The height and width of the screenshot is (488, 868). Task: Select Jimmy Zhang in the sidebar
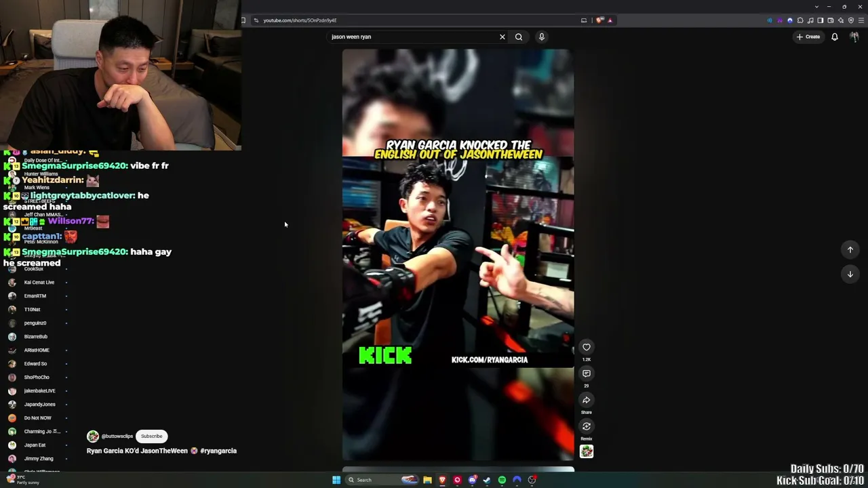coord(38,459)
